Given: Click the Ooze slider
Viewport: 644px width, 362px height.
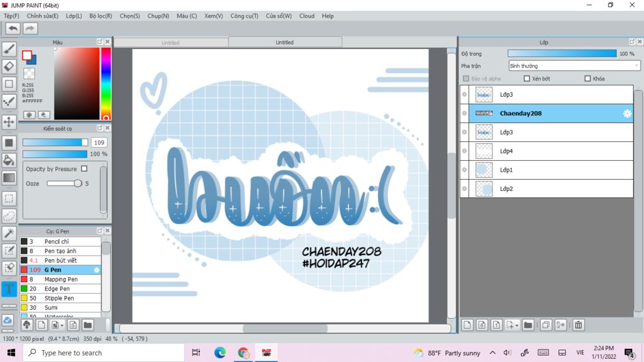Looking at the screenshot, I should point(64,184).
